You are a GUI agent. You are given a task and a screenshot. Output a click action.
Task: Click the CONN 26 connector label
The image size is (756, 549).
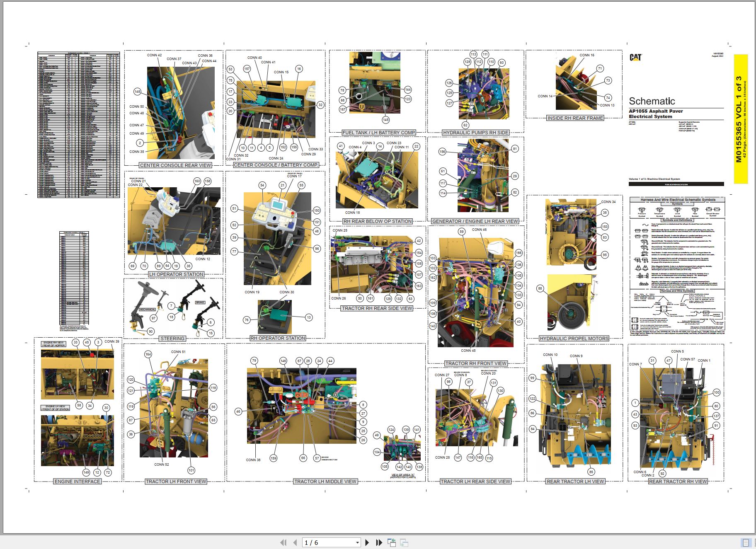point(338,298)
